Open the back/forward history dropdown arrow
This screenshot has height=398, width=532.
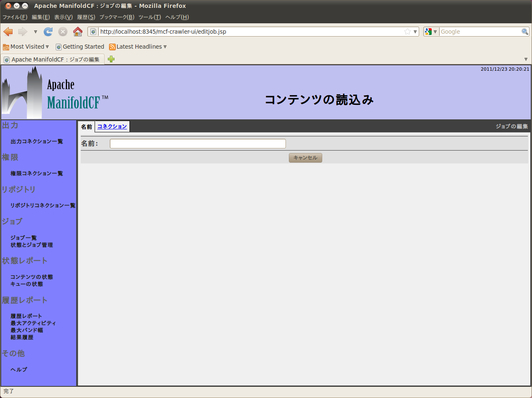35,32
